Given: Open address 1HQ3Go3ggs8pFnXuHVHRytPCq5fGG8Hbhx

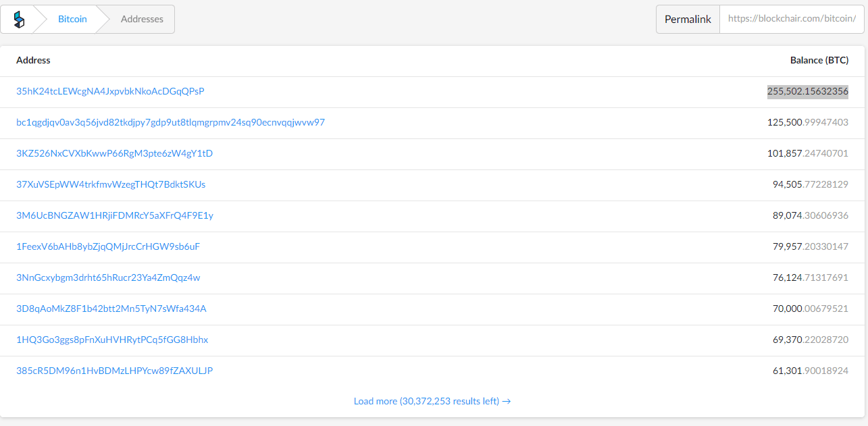Looking at the screenshot, I should (112, 340).
